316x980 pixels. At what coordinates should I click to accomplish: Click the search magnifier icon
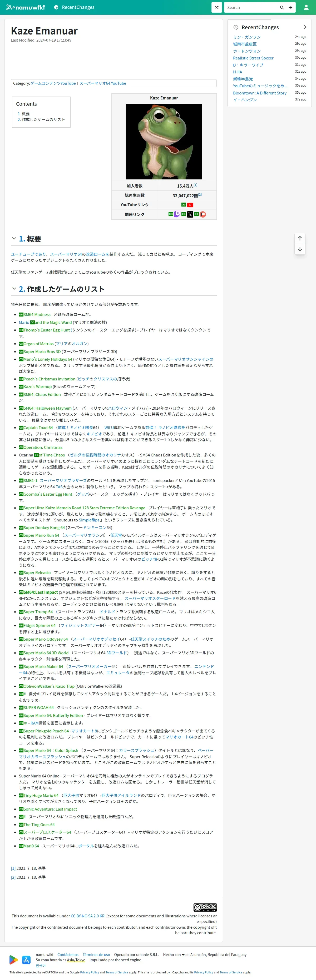coord(282,7)
